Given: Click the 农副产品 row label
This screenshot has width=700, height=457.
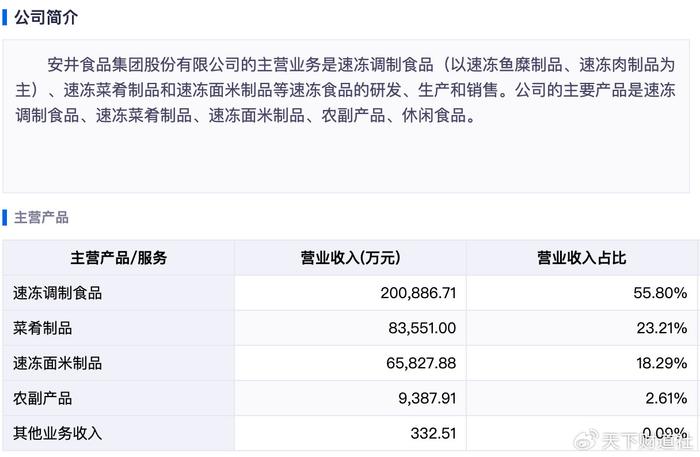Looking at the screenshot, I should (x=42, y=398).
